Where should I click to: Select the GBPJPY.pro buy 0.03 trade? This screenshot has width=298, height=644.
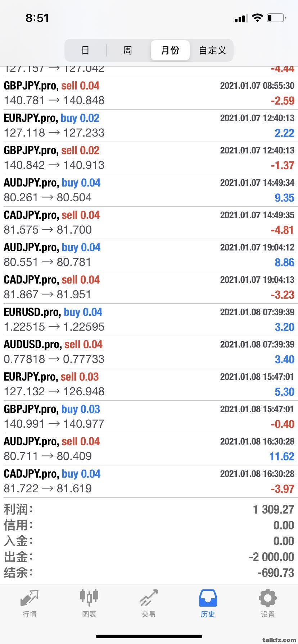[x=149, y=417]
